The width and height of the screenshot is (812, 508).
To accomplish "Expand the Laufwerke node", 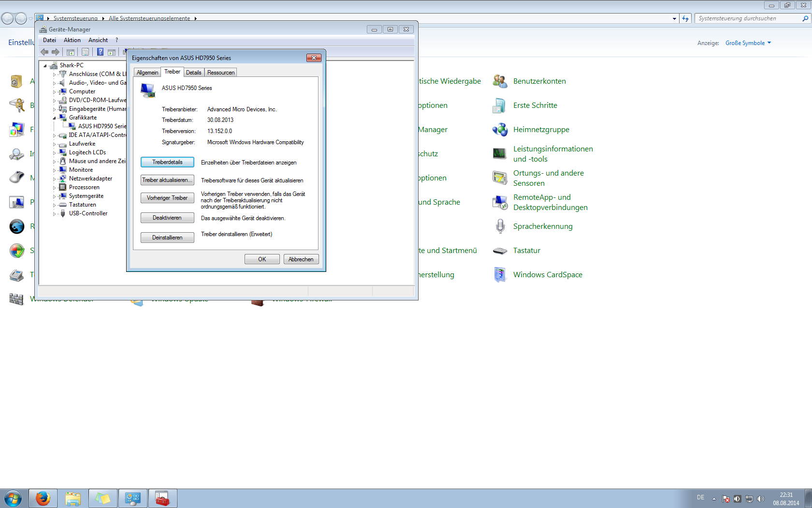I will tap(54, 144).
